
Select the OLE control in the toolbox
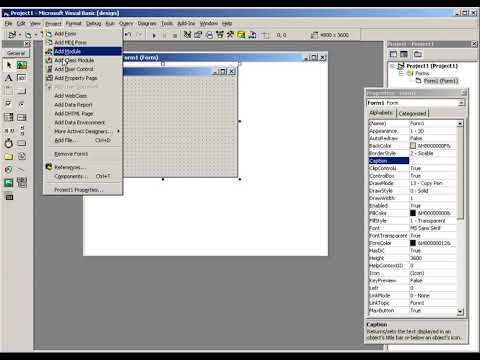point(9,197)
